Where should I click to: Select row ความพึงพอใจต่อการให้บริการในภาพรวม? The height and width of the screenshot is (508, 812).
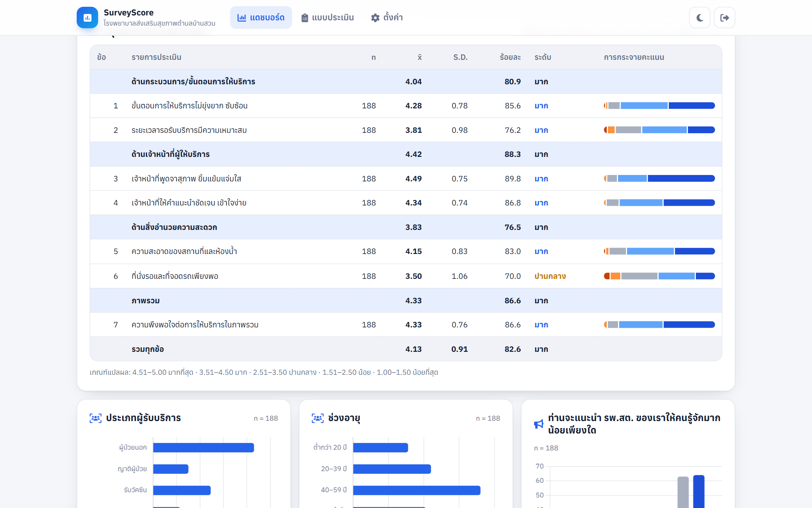pyautogui.click(x=406, y=325)
